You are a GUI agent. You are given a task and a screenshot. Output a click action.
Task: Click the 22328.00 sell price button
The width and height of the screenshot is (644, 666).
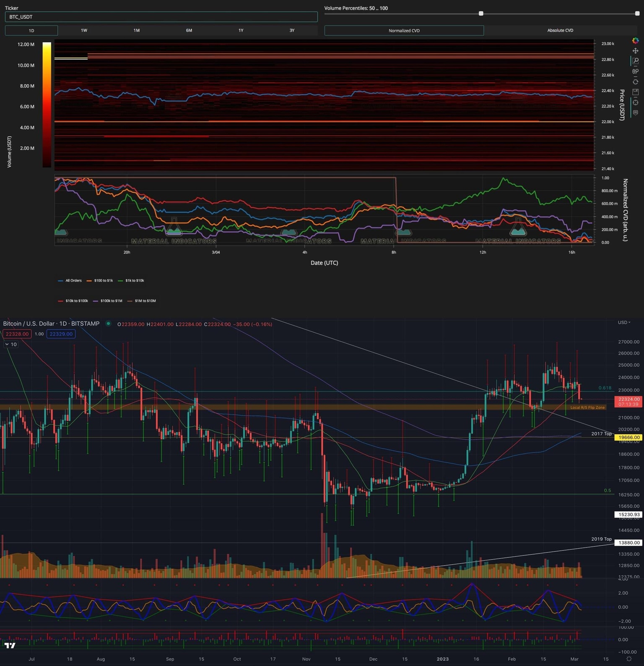(17, 334)
